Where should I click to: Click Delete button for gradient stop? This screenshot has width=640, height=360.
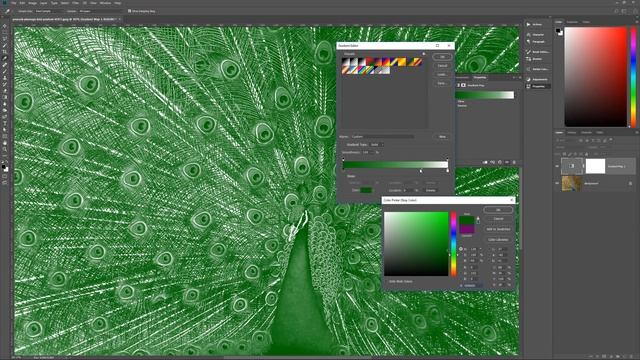tap(431, 191)
